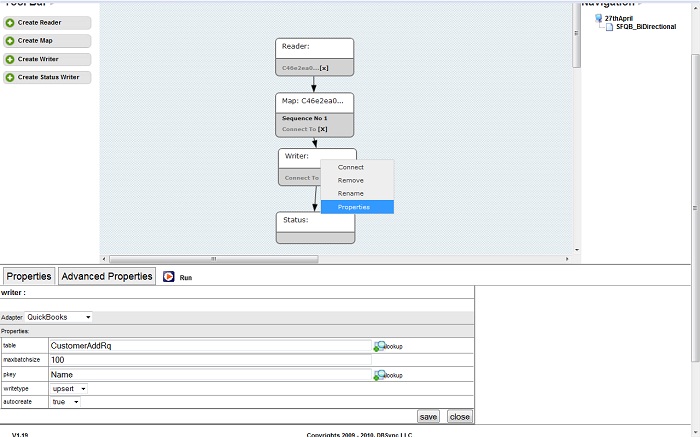Click the 27thApril project tree icon
Screen dimensions: 700x437
(598, 18)
